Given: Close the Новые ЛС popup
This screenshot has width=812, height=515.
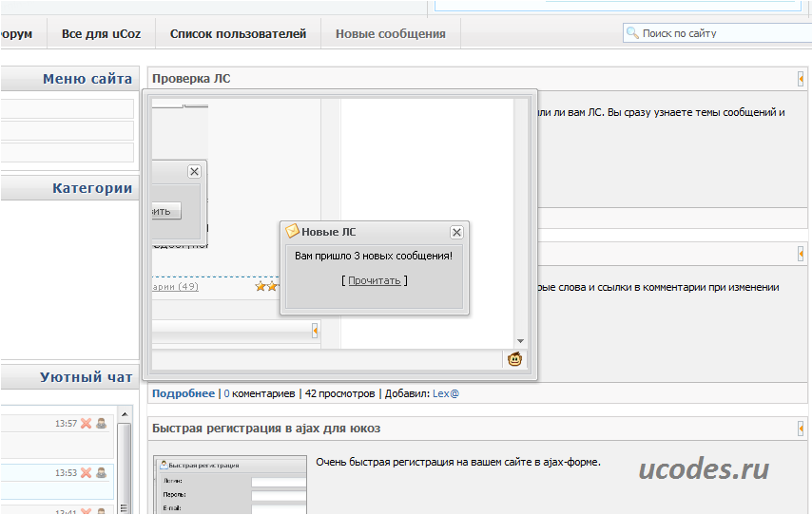Looking at the screenshot, I should coord(456,233).
